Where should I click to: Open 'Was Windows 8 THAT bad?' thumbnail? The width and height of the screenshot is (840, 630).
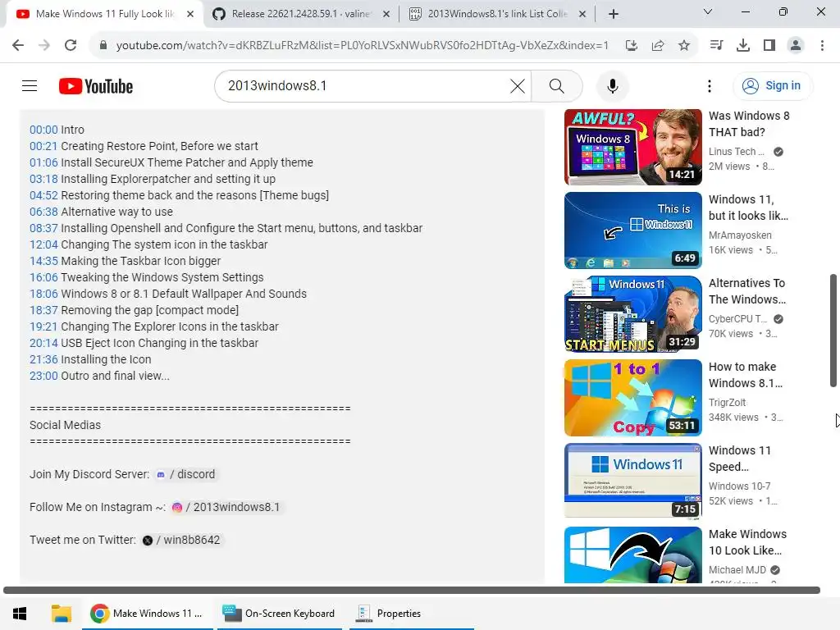(632, 148)
